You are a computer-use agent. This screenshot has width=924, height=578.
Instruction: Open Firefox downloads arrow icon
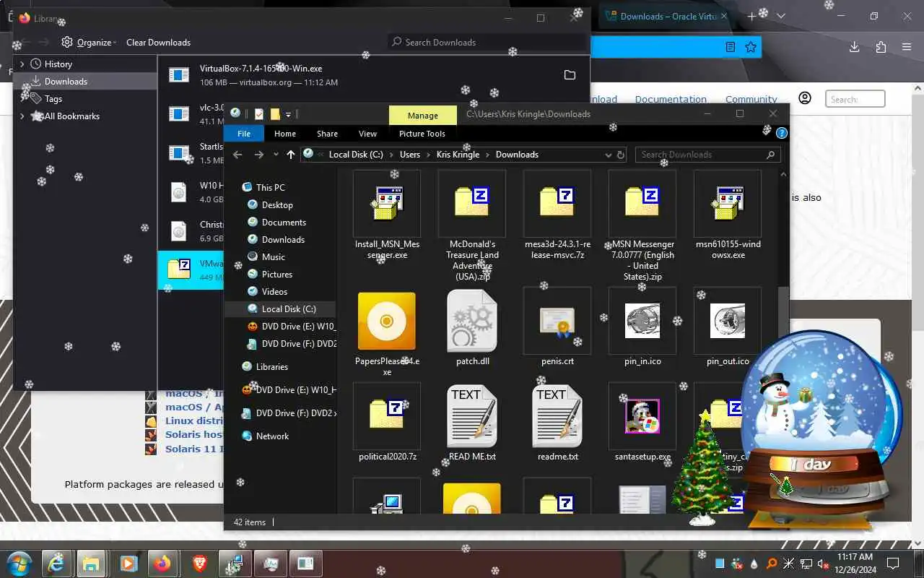[854, 47]
